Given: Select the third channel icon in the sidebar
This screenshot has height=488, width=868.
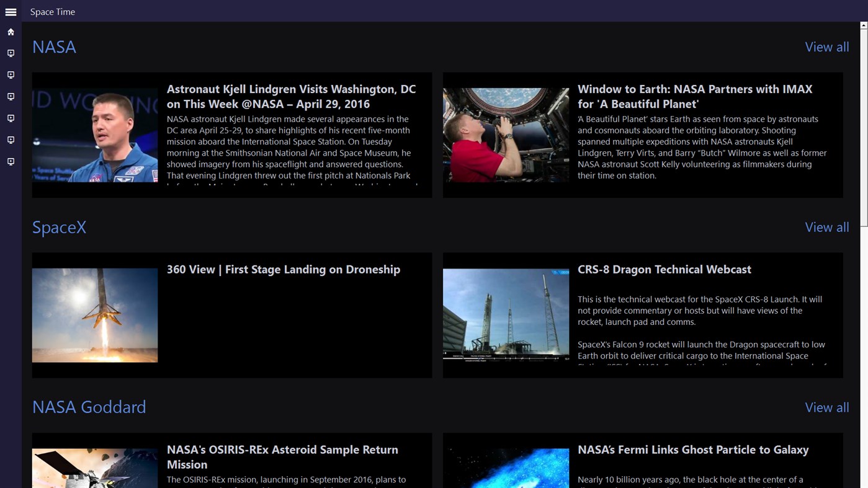Looking at the screenshot, I should [x=11, y=96].
